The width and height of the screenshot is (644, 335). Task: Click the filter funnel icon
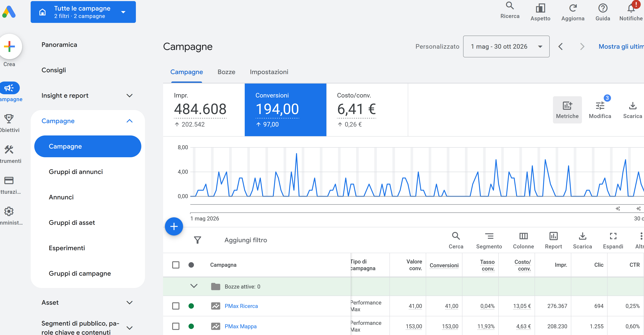click(198, 240)
